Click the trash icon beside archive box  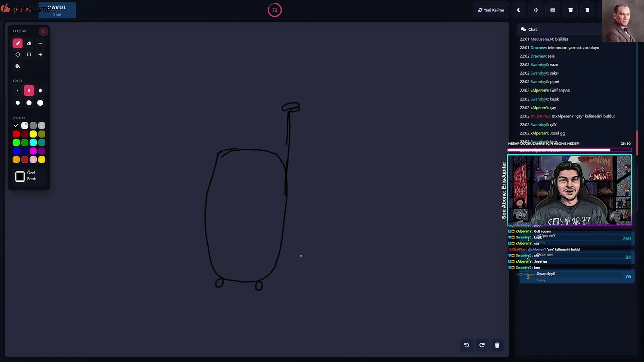tap(587, 10)
